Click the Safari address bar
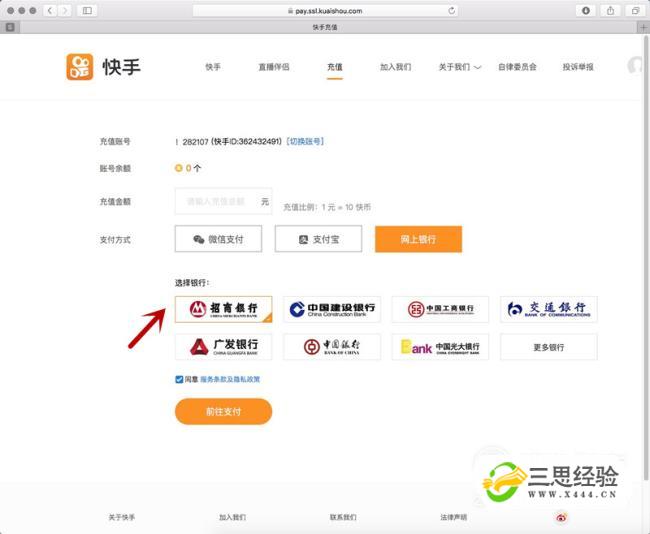The image size is (650, 534). pos(325,11)
